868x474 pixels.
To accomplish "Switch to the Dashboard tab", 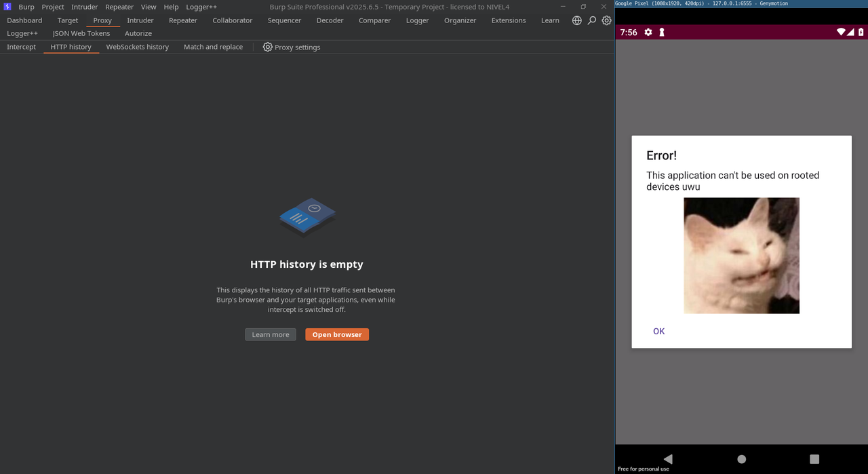I will click(x=24, y=20).
